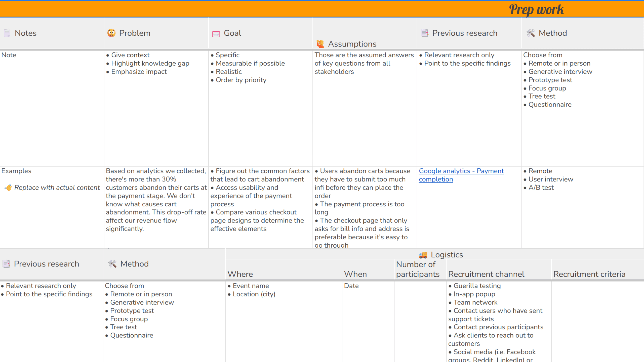Click the wrench icon on the lower Method header
This screenshot has height=362, width=644.
pos(113,264)
